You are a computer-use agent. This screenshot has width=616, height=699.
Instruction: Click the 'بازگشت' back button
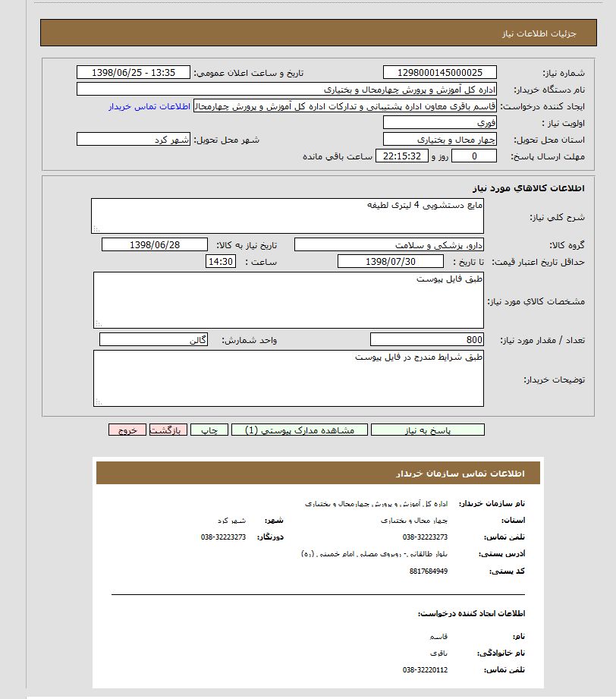168,430
